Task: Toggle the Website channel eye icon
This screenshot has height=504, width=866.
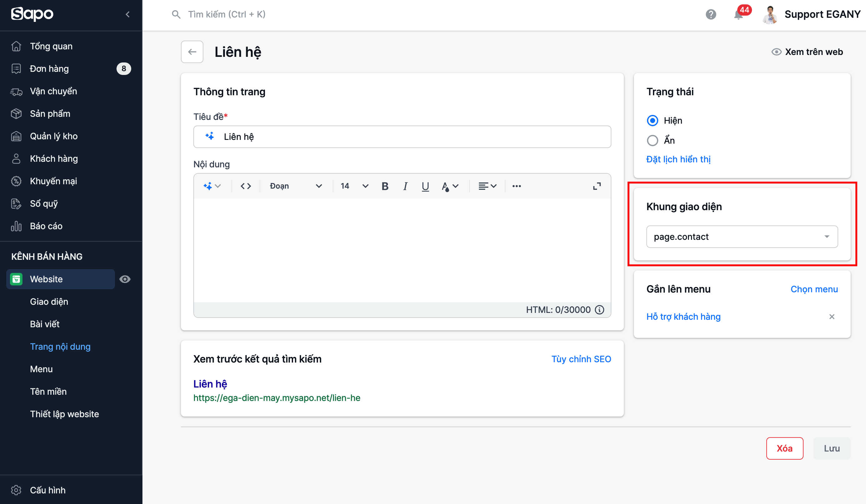Action: coord(125,279)
